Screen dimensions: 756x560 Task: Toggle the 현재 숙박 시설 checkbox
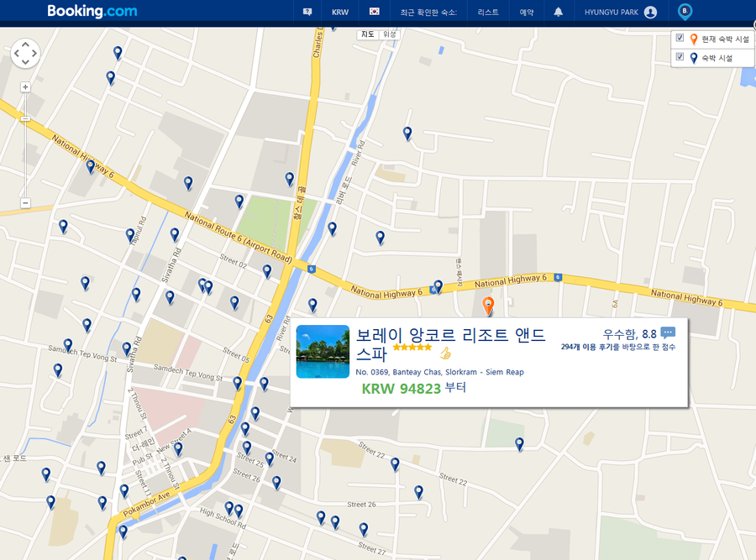(x=680, y=38)
